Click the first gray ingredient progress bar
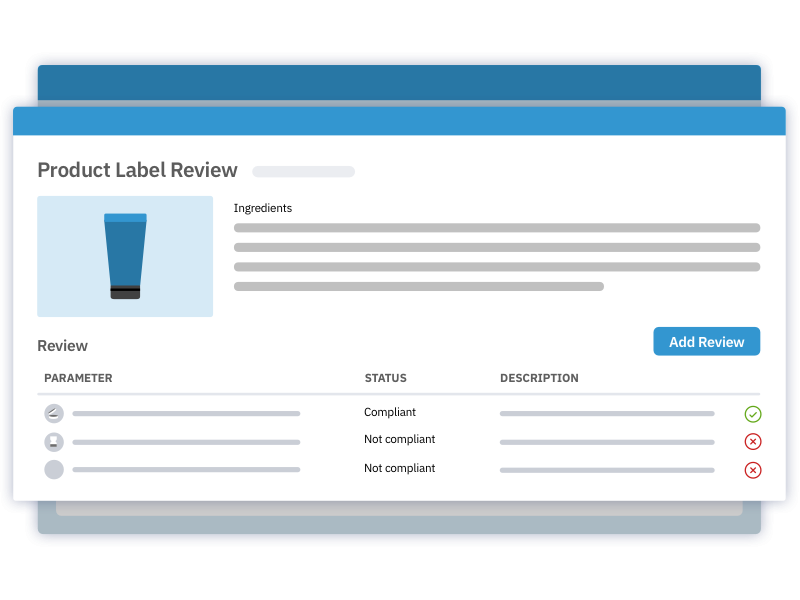This screenshot has height=600, width=800. 497,228
